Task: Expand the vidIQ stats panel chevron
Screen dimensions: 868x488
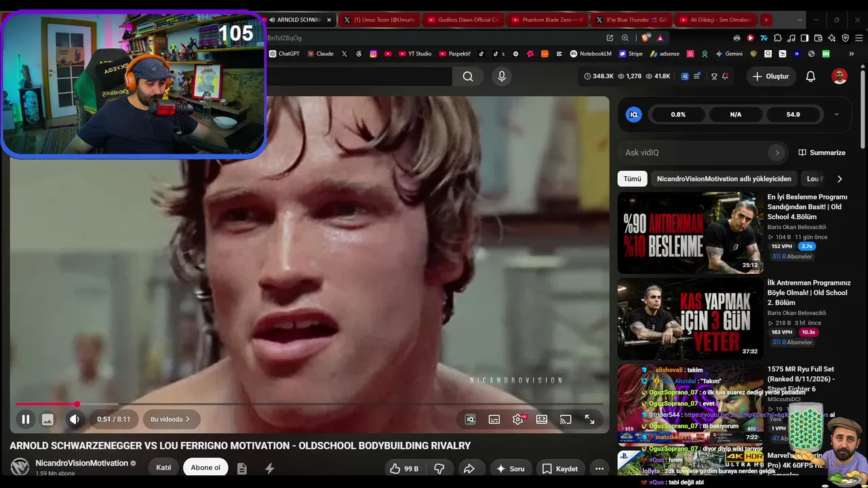Action: [836, 115]
